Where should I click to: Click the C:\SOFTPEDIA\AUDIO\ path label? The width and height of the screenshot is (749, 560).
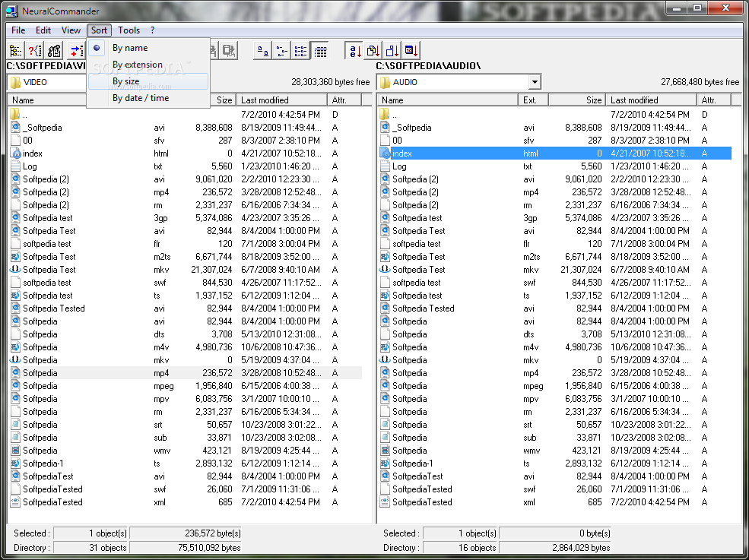pyautogui.click(x=428, y=66)
